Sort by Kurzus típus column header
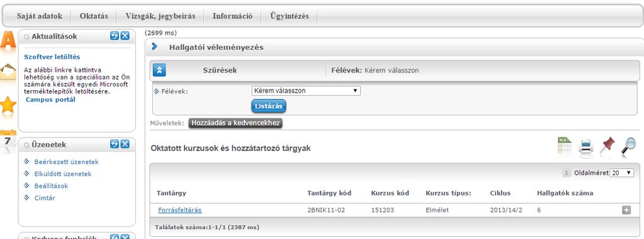This screenshot has width=644, height=239. [x=448, y=193]
